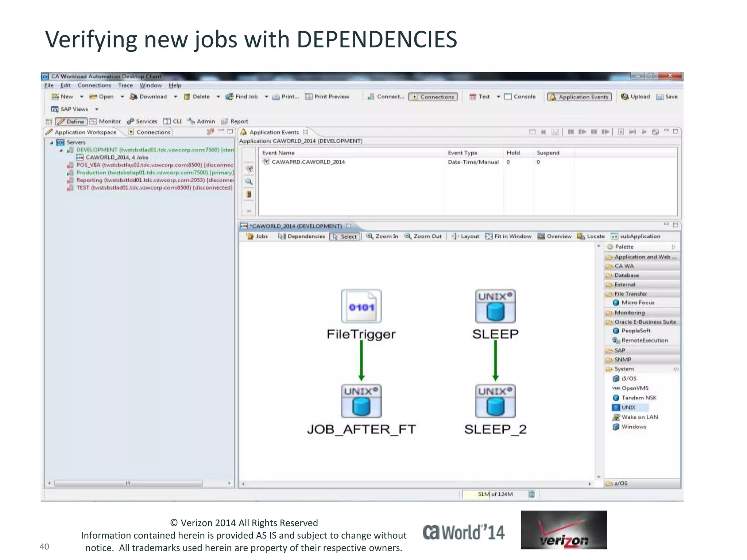Select the JOB_AFTER_FT job icon

coord(361,401)
